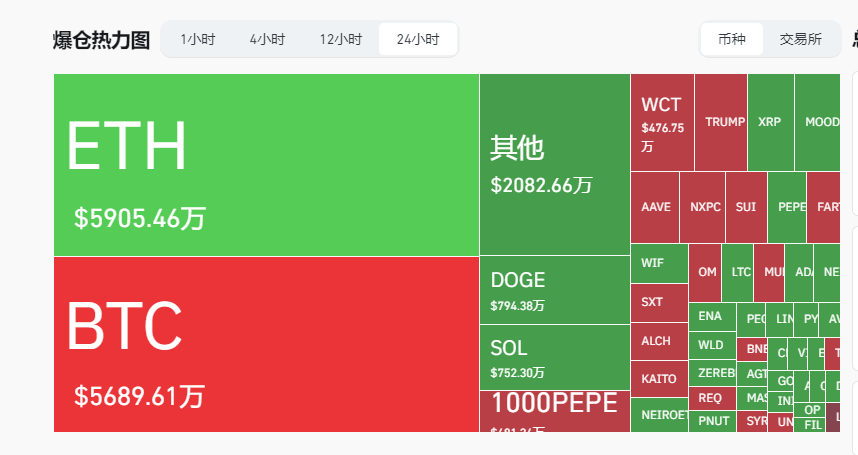Select the 24小时 tab

pyautogui.click(x=418, y=39)
